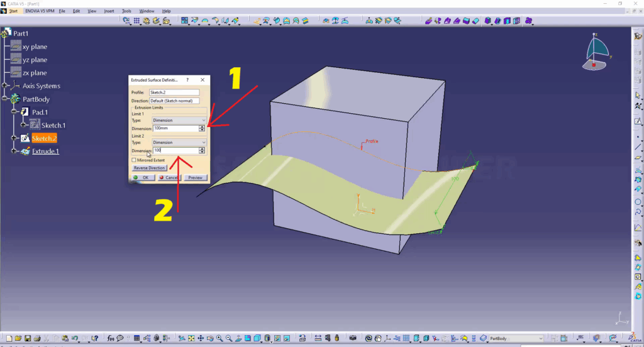Image resolution: width=644 pixels, height=347 pixels.
Task: Select Pad.1 in the specification tree
Action: [40, 112]
